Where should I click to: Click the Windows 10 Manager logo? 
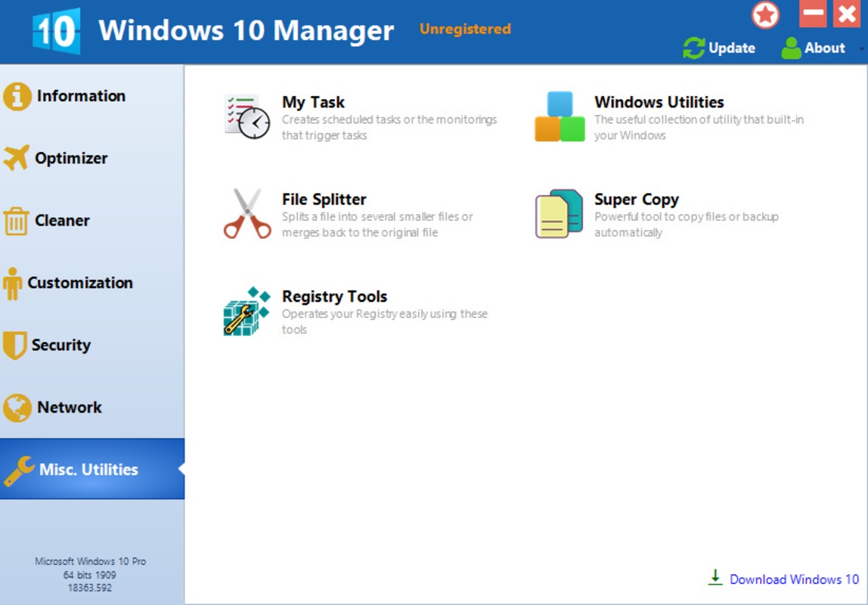coord(56,31)
